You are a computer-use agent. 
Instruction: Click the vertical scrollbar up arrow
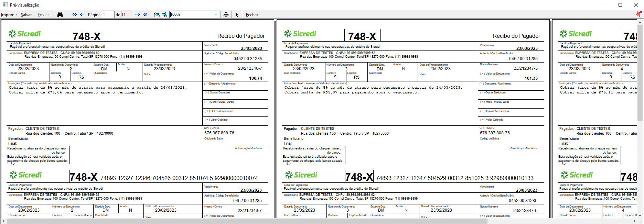(x=640, y=22)
